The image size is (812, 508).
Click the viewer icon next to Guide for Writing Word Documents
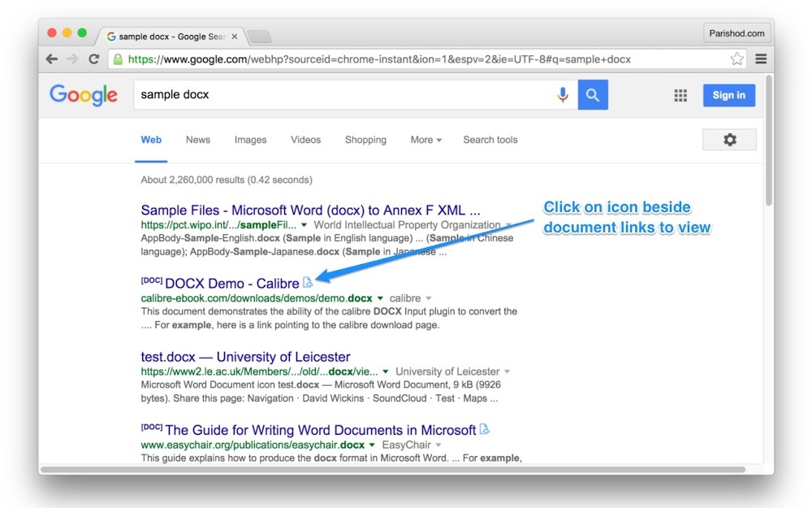tap(485, 429)
